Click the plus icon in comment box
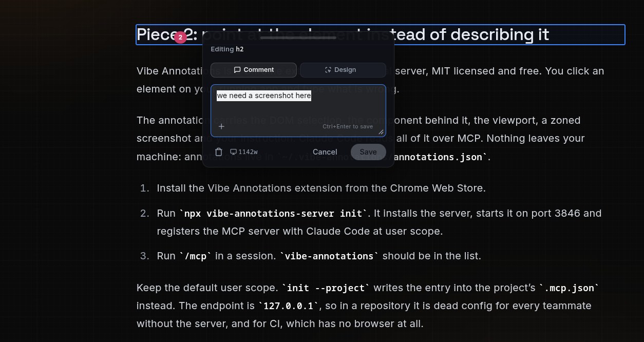 pyautogui.click(x=221, y=126)
